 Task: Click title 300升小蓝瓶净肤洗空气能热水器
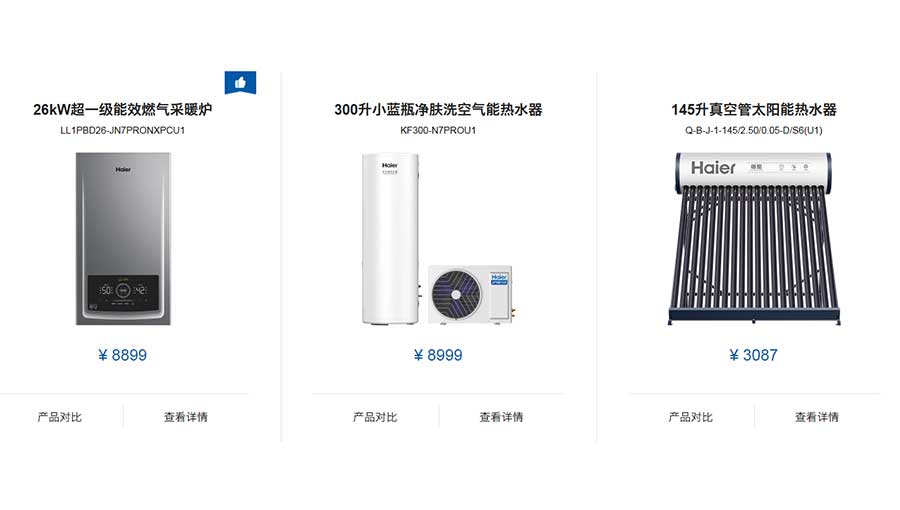[x=438, y=109]
